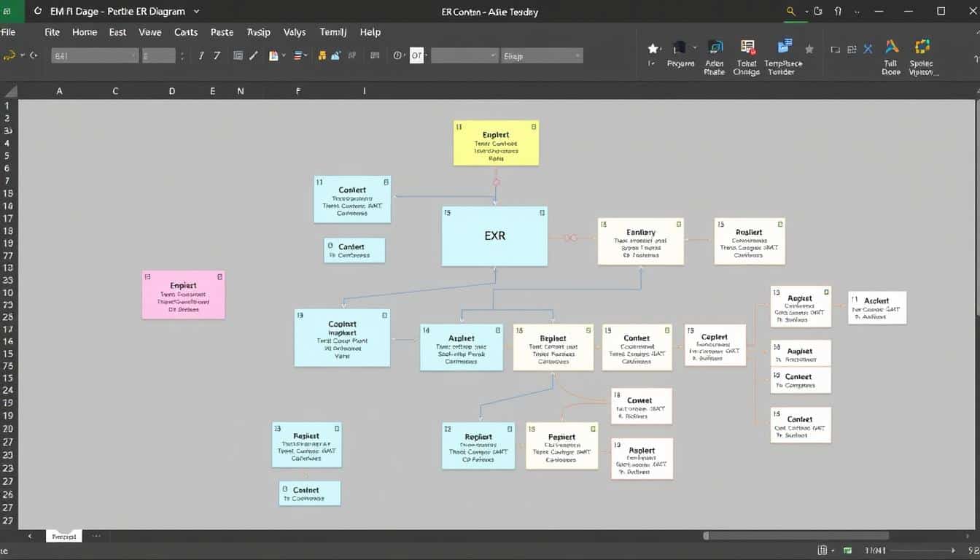The width and height of the screenshot is (980, 560).
Task: Expand the undo dropdown arrow
Action: pos(22,55)
